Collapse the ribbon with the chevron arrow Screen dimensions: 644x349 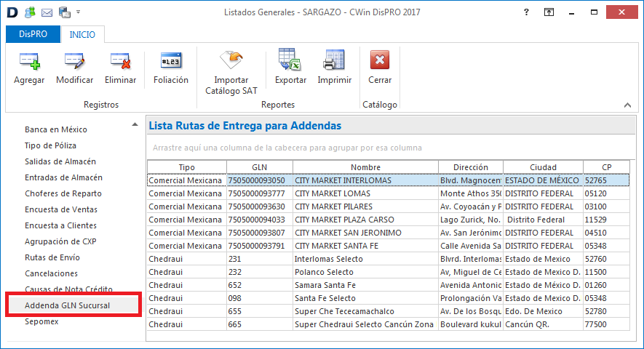627,105
